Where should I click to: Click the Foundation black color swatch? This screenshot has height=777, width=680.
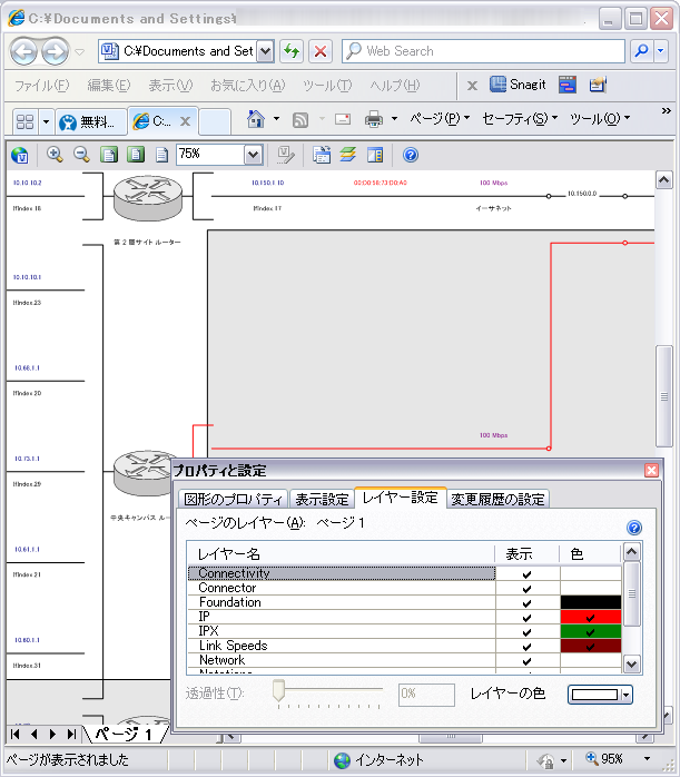[x=590, y=603]
